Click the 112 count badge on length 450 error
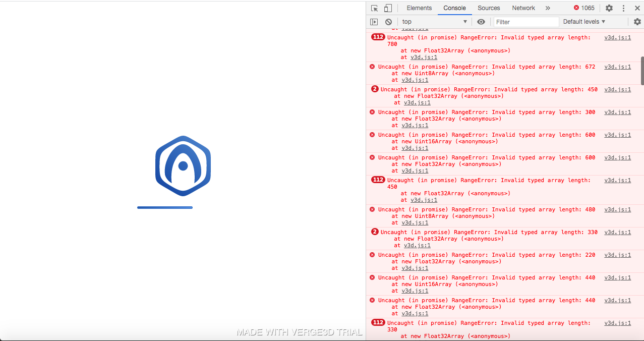Image resolution: width=644 pixels, height=341 pixels. (x=378, y=180)
